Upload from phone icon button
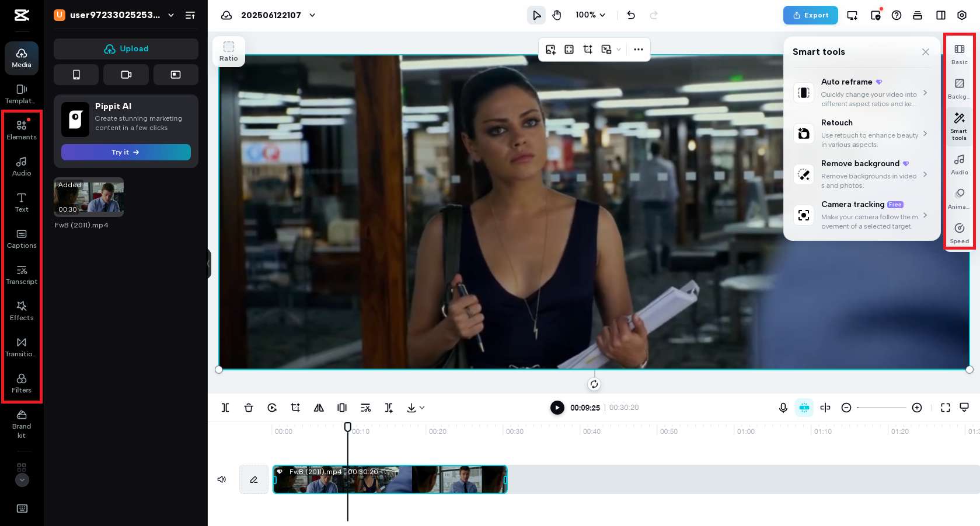Screen dimensions: 980x526 point(76,75)
